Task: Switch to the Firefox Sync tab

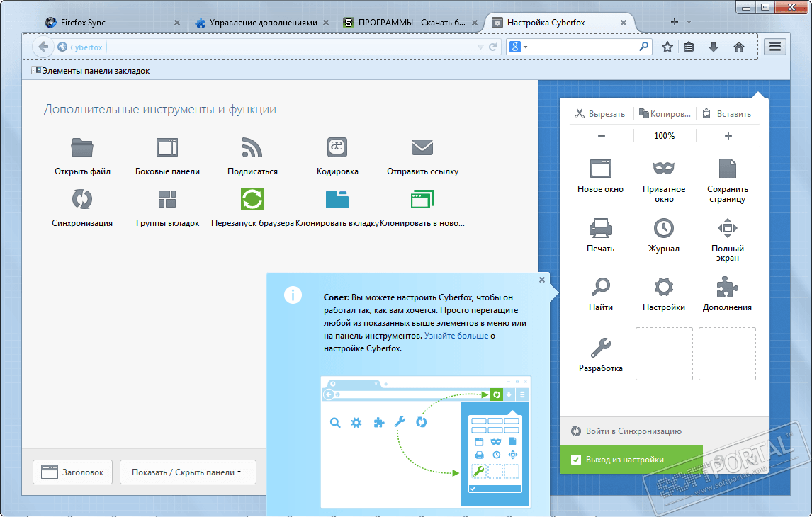Action: (x=112, y=23)
